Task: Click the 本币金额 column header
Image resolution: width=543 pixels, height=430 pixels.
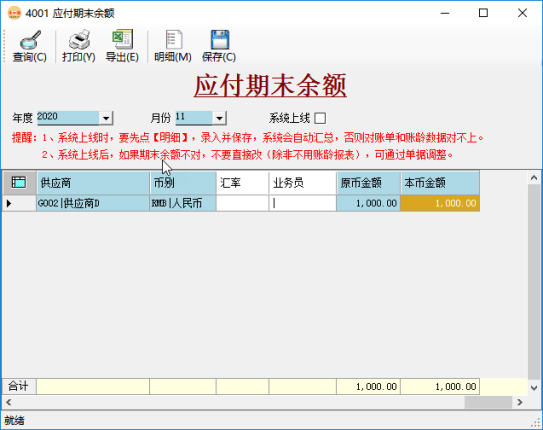Action: pyautogui.click(x=440, y=182)
